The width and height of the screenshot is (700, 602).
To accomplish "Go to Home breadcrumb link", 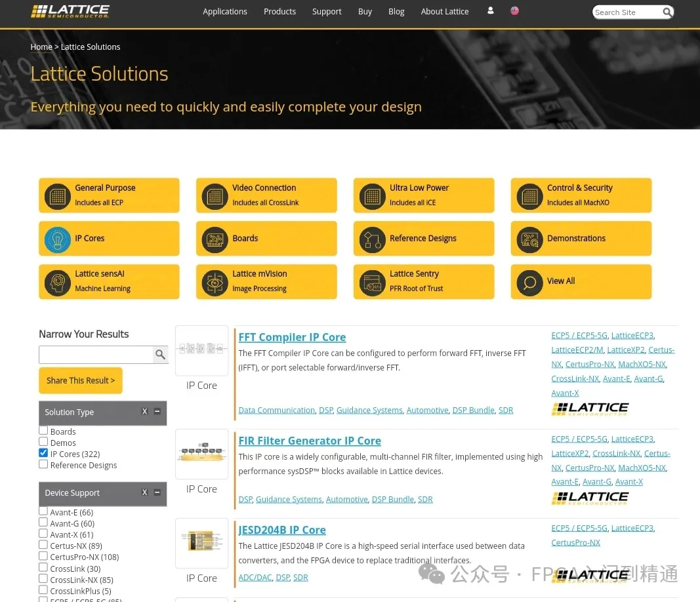I will [41, 47].
